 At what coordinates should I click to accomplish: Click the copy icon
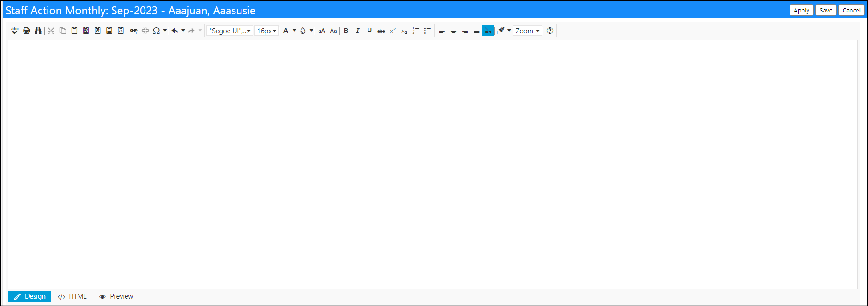tap(63, 31)
